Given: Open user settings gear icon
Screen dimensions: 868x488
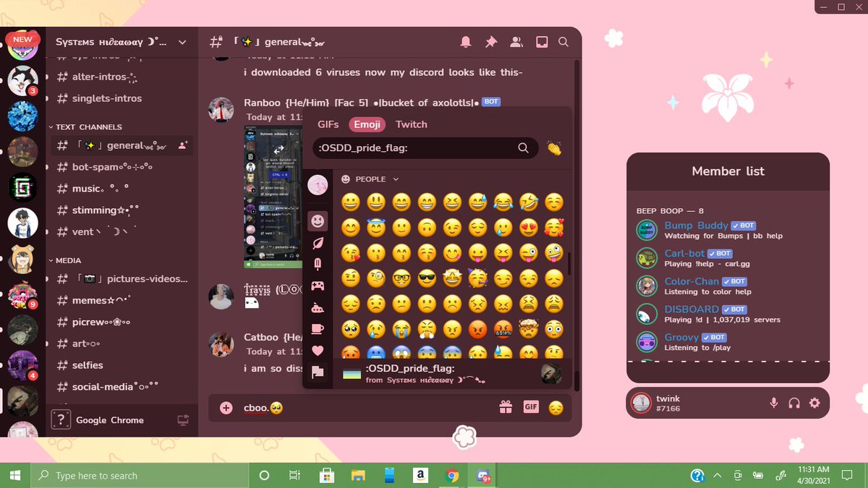Looking at the screenshot, I should coord(814,403).
